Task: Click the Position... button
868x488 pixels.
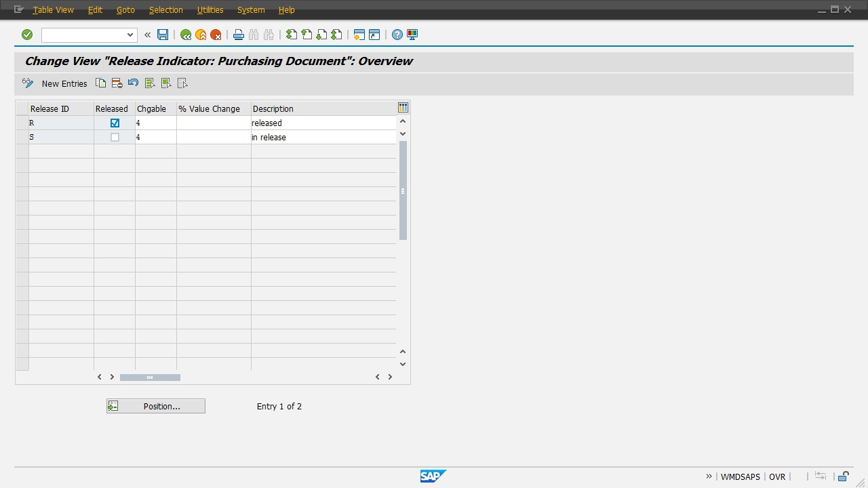Action: pyautogui.click(x=156, y=406)
